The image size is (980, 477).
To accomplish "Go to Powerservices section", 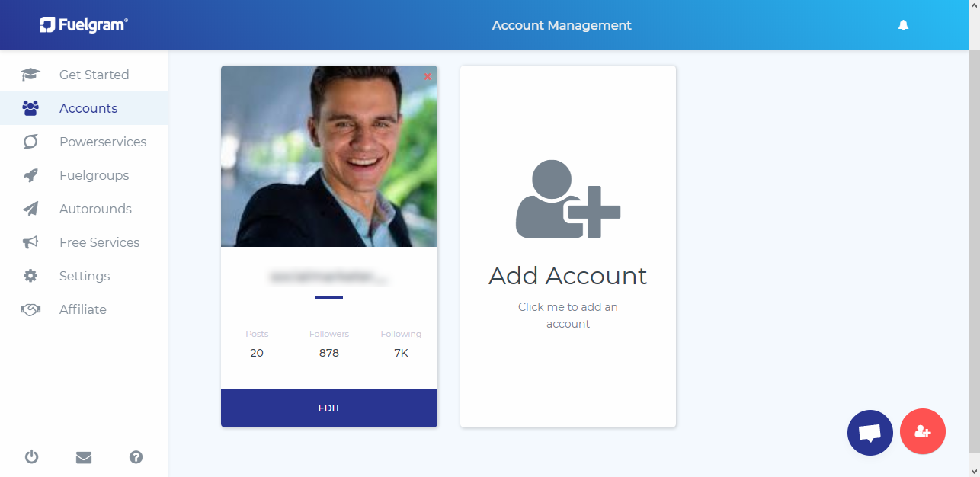I will pos(103,142).
